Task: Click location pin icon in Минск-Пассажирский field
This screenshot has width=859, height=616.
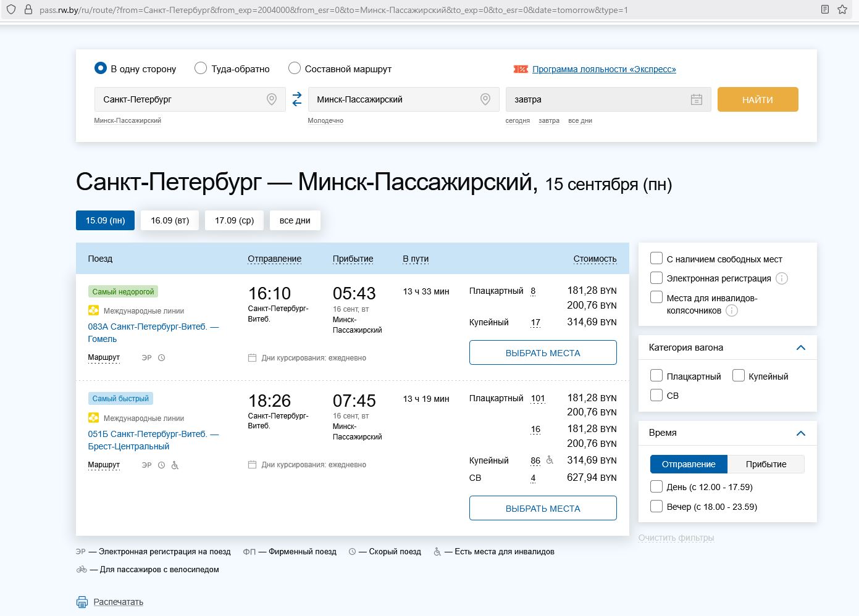Action: 485,99
